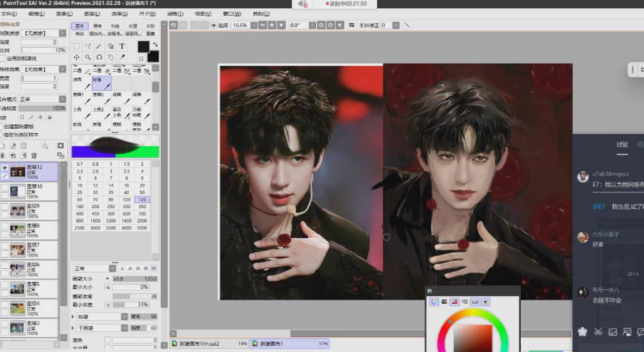Open the 手抖修正 stabilizer dropdown

[396, 26]
